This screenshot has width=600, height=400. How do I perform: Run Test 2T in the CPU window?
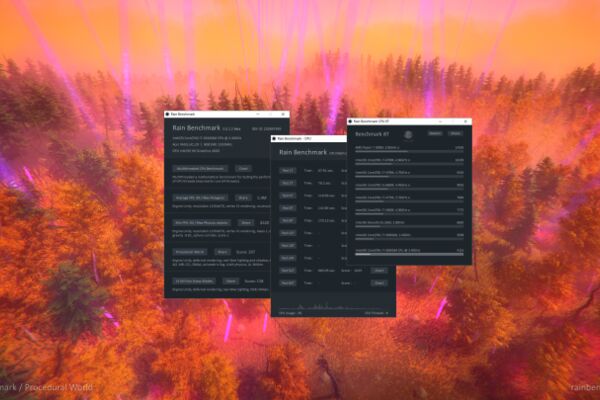[287, 183]
